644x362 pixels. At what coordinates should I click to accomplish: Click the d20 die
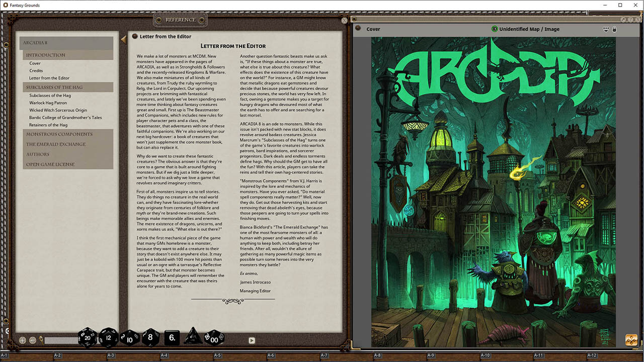click(88, 337)
